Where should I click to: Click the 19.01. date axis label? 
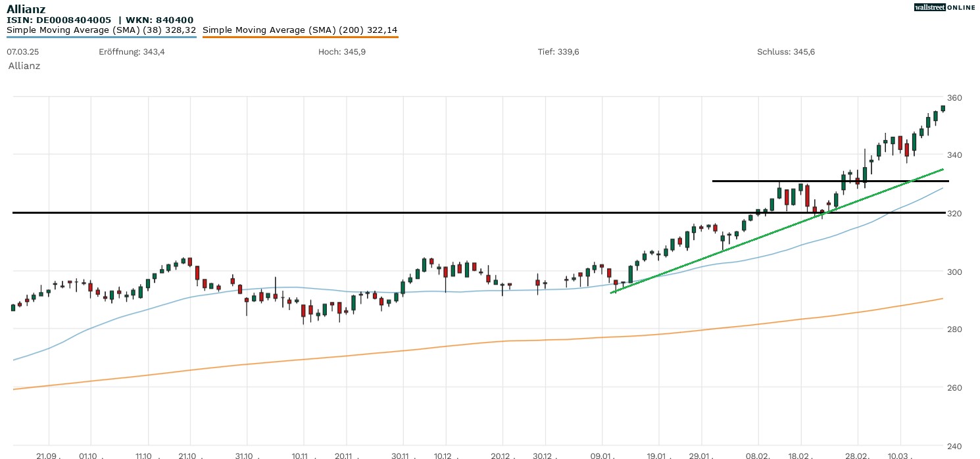tap(658, 456)
